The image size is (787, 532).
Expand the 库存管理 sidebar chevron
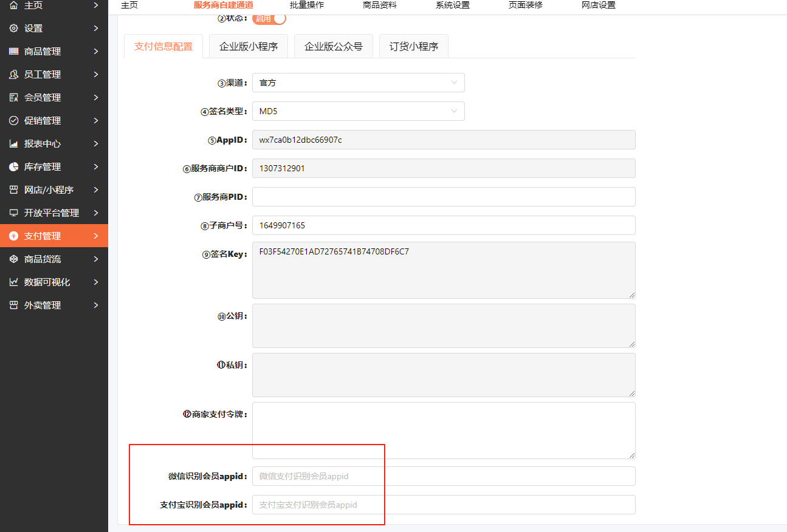point(96,166)
